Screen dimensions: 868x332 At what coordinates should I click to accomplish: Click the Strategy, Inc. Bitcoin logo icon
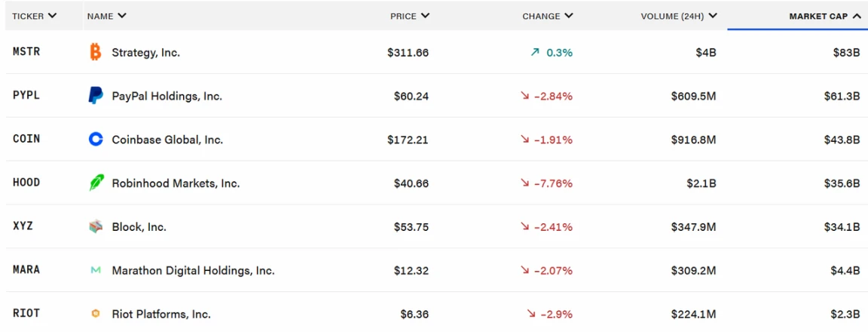(x=96, y=52)
